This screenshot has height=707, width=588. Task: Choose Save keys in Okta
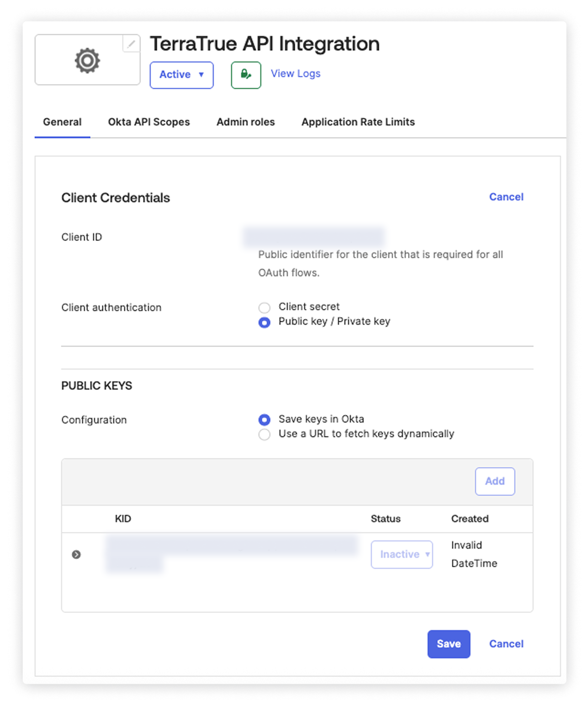pos(264,420)
